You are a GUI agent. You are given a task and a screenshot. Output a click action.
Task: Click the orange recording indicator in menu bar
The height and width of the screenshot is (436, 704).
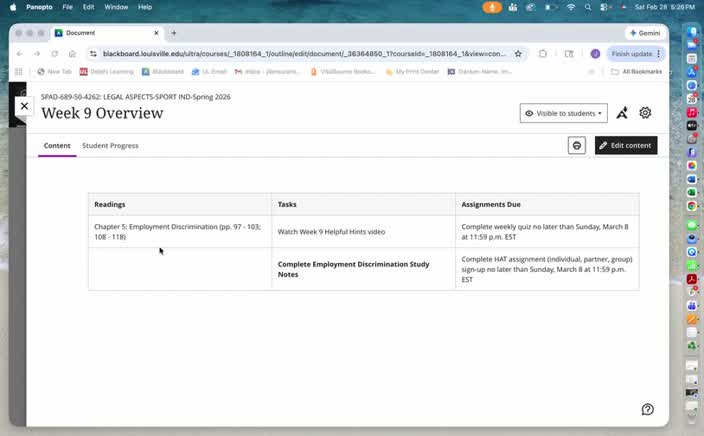click(x=492, y=7)
